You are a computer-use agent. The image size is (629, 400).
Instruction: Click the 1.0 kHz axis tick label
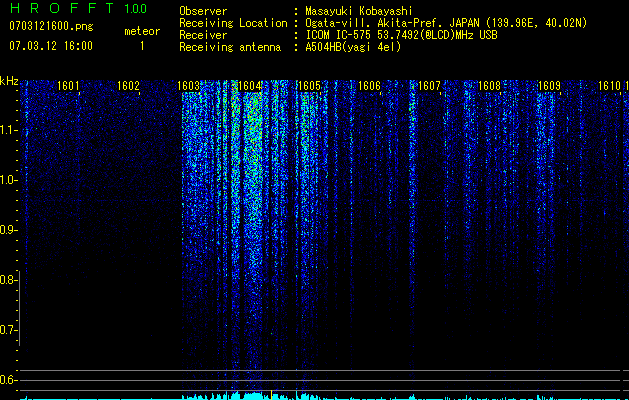click(8, 180)
